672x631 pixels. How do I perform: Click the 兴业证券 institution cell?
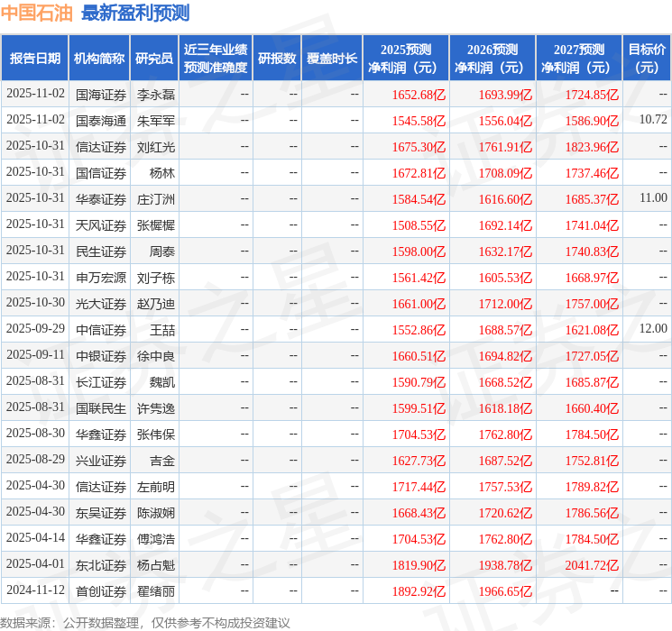(101, 461)
